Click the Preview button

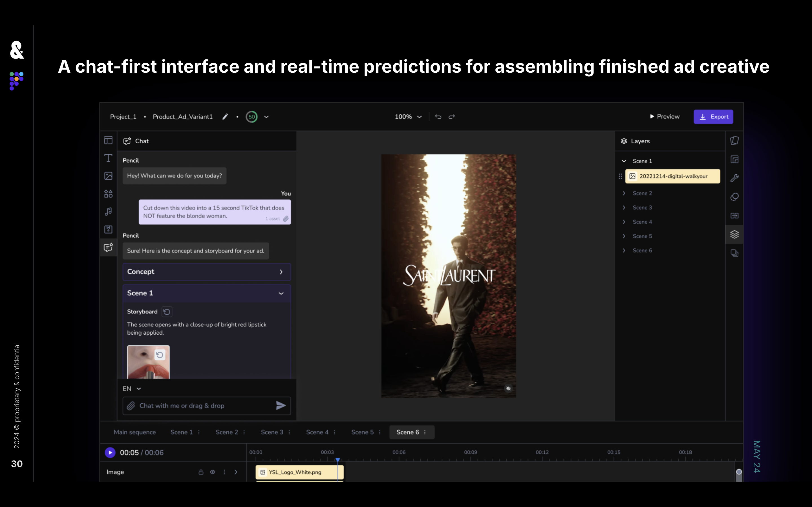pos(664,117)
